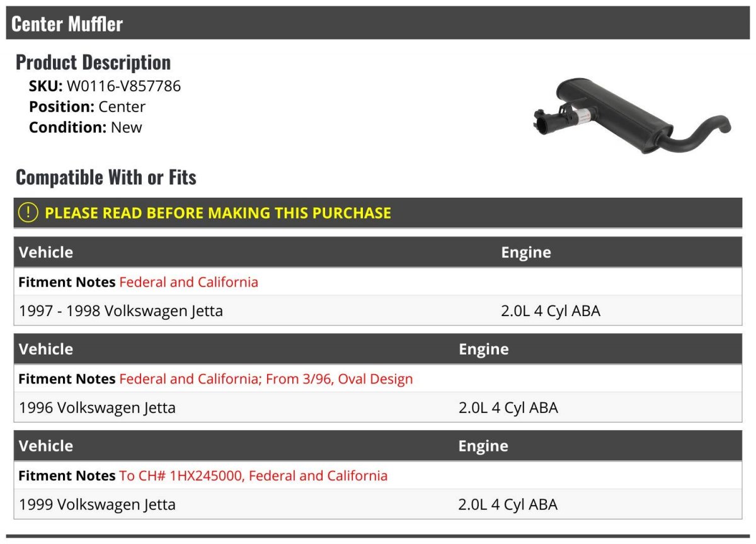This screenshot has width=756, height=544.
Task: Select the red Federal and California fitment note
Action: (x=188, y=282)
